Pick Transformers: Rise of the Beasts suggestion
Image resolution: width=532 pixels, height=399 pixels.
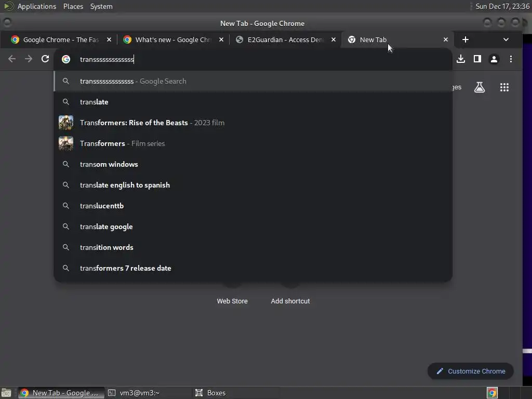[x=253, y=123]
